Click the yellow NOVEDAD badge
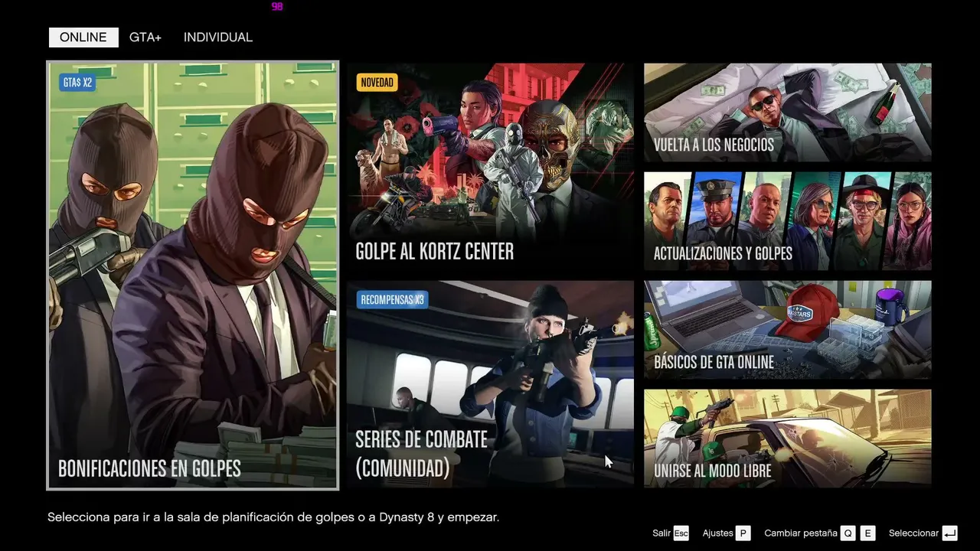 coord(377,82)
